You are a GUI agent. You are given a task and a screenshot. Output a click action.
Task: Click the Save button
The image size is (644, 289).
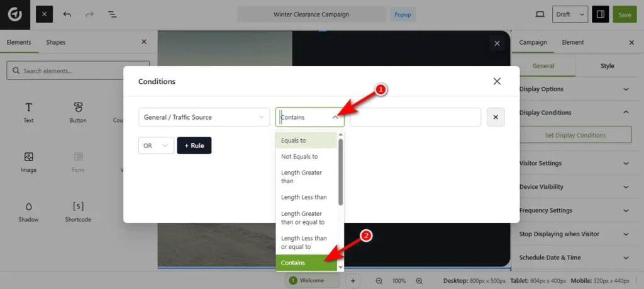click(x=625, y=14)
